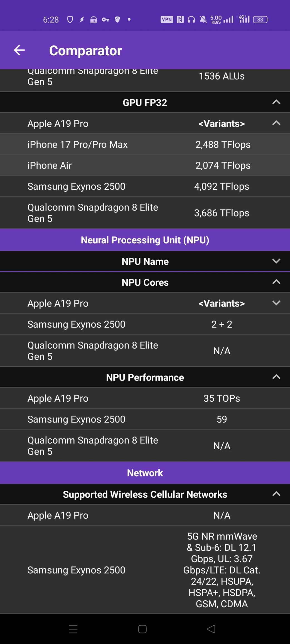Viewport: 290px width, 644px height.
Task: Tap the Samsung Exynos 2500 networks entry
Action: click(145, 570)
